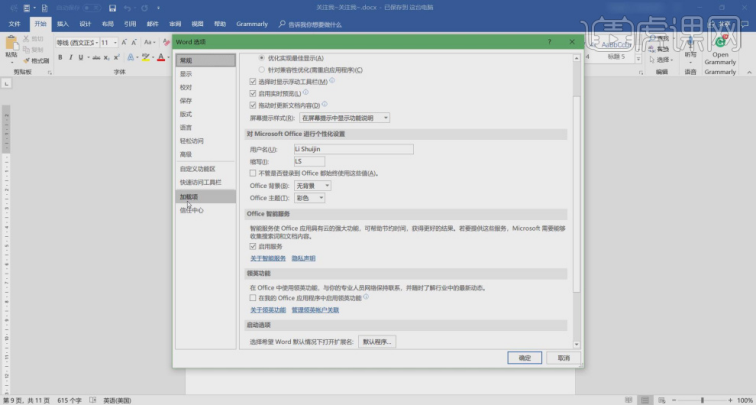Click the Increase Font Size icon
Viewport: 756px width, 405px height.
[x=124, y=42]
